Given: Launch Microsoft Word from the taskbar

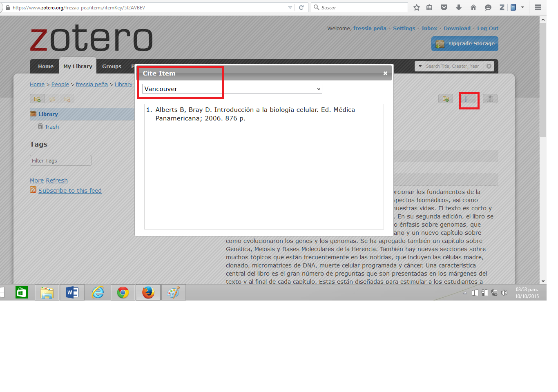Looking at the screenshot, I should point(72,292).
